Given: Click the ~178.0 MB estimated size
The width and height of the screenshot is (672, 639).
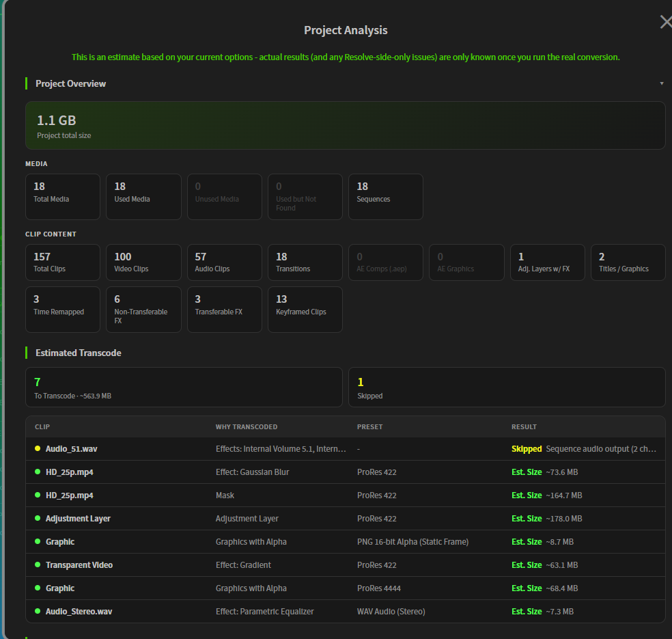Looking at the screenshot, I should [x=563, y=519].
